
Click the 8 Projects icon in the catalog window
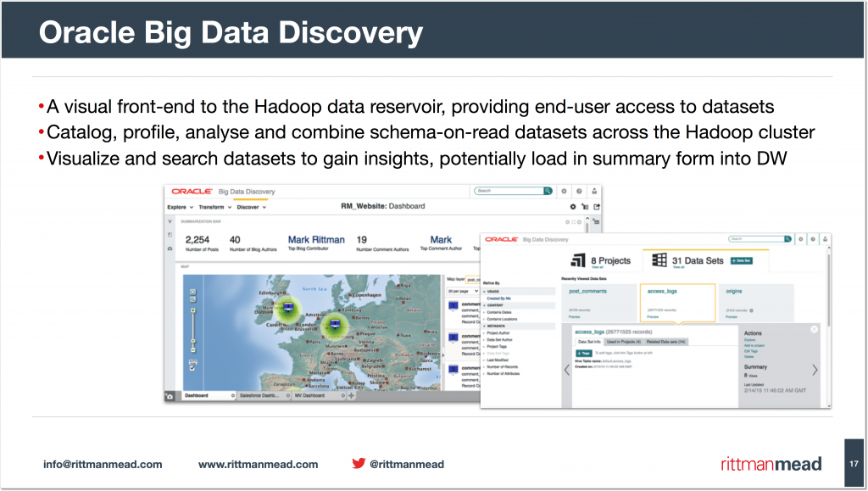[578, 260]
